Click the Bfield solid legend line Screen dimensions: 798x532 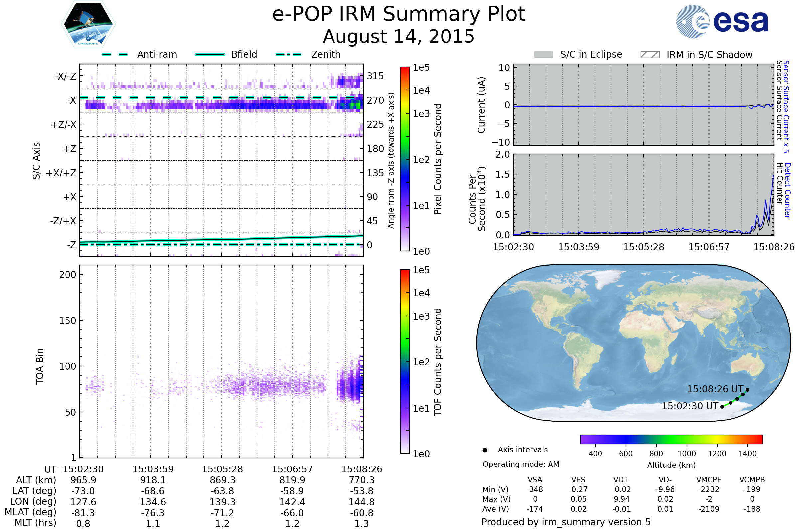tap(210, 54)
